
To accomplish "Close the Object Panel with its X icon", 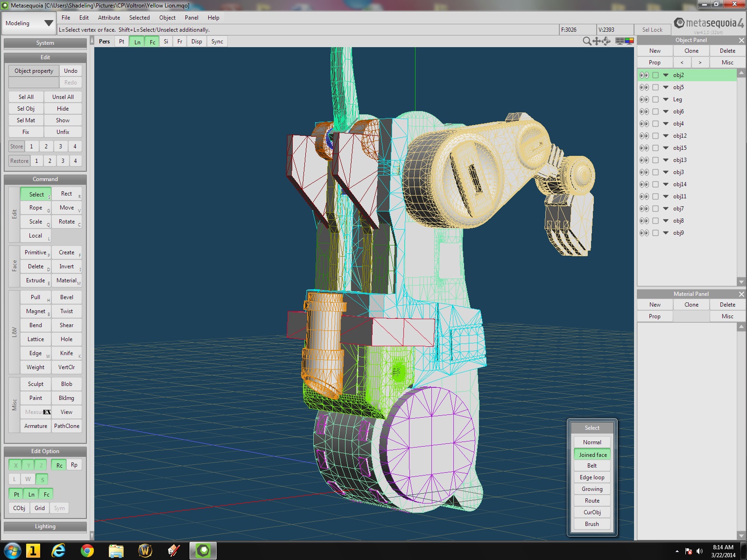I will point(741,40).
